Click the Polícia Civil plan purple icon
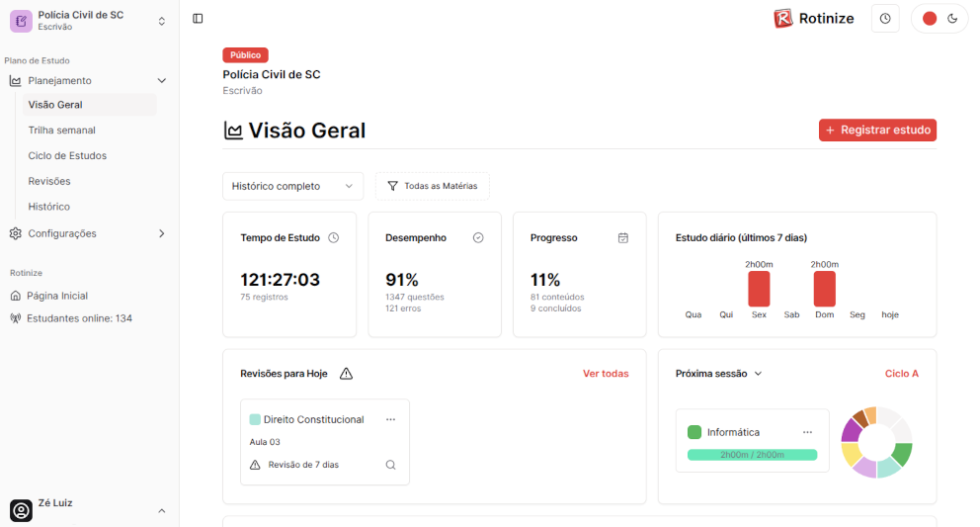 point(21,21)
